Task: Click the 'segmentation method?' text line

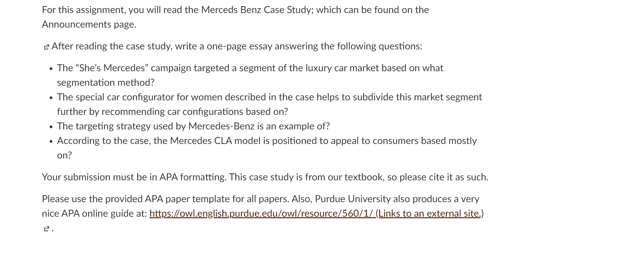Action: (106, 82)
